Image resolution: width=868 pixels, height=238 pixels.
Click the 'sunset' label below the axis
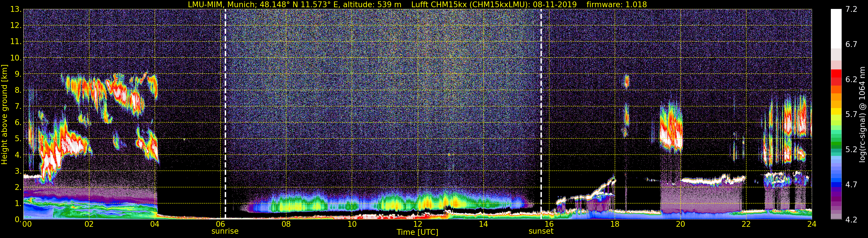[x=541, y=231]
